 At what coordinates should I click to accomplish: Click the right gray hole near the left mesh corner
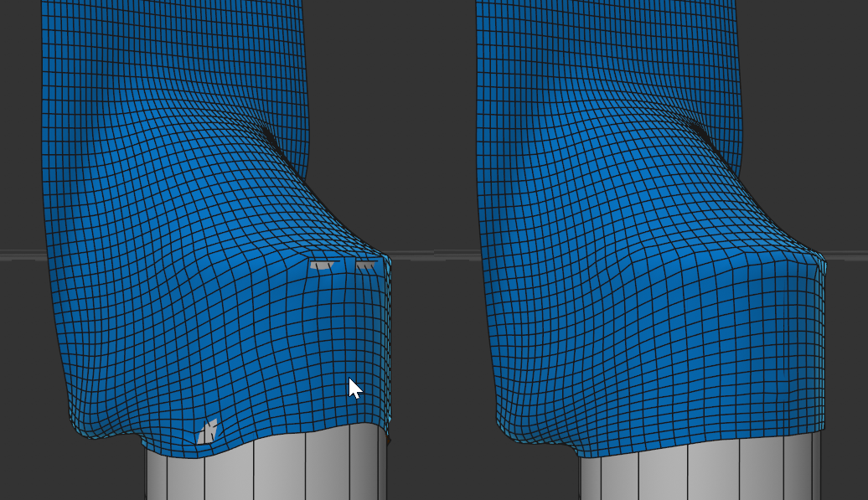point(365,265)
